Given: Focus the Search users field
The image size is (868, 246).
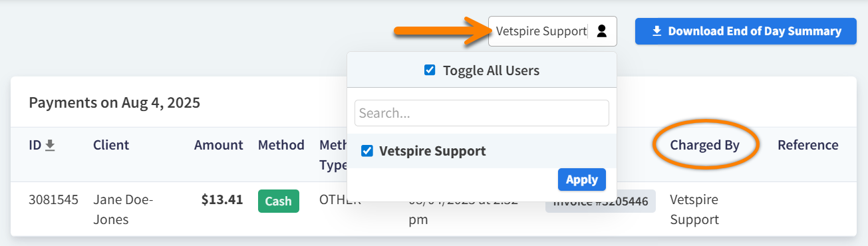Looking at the screenshot, I should coord(482,113).
